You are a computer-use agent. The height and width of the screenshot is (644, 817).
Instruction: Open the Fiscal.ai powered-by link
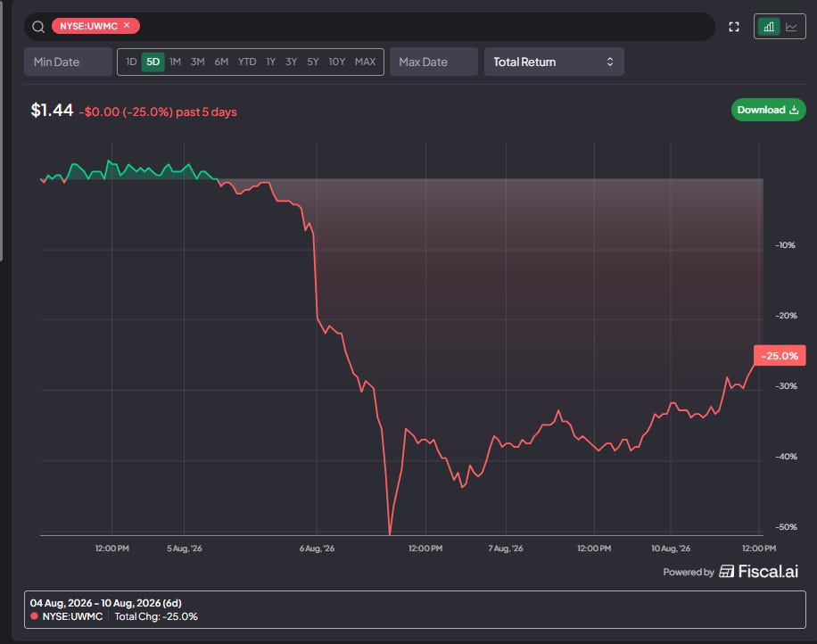pyautogui.click(x=730, y=572)
